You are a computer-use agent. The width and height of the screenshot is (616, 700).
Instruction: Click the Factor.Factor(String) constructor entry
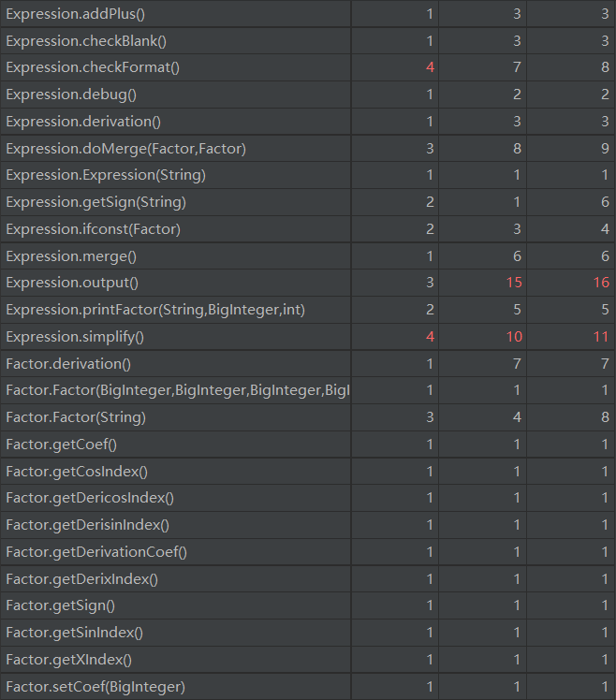[76, 417]
